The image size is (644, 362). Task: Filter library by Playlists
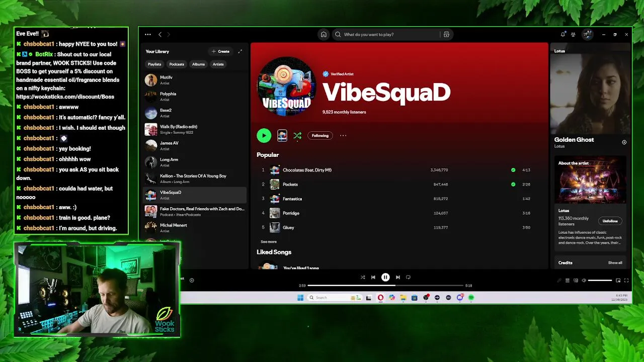(154, 64)
